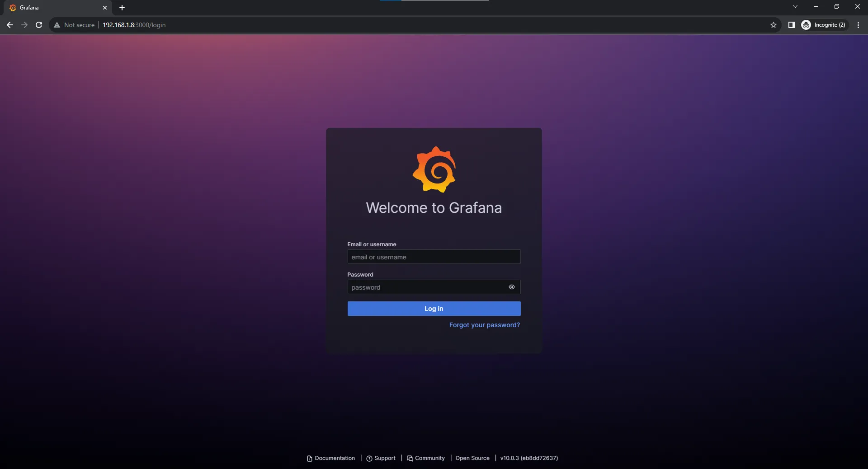Open the Support footer link
Screen dimensions: 868x469
tap(381, 458)
